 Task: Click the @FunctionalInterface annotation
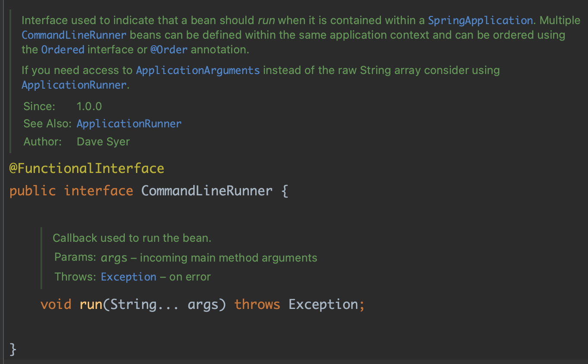click(x=87, y=168)
